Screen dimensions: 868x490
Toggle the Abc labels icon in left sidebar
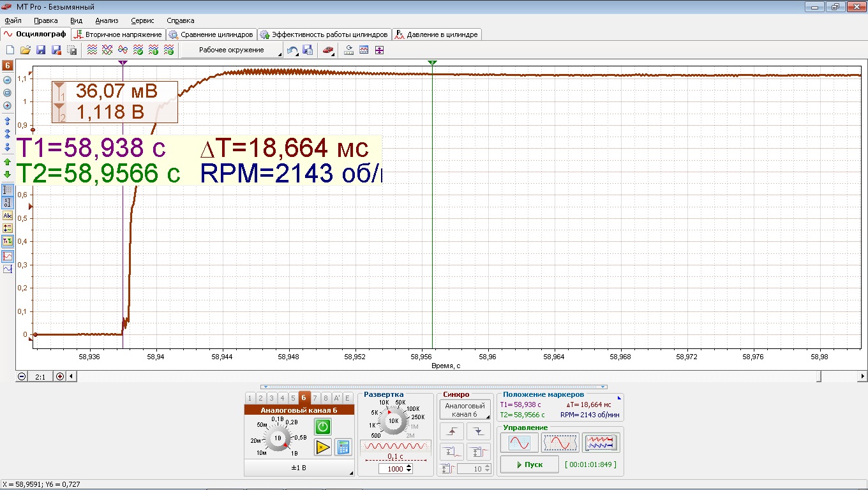[x=8, y=215]
